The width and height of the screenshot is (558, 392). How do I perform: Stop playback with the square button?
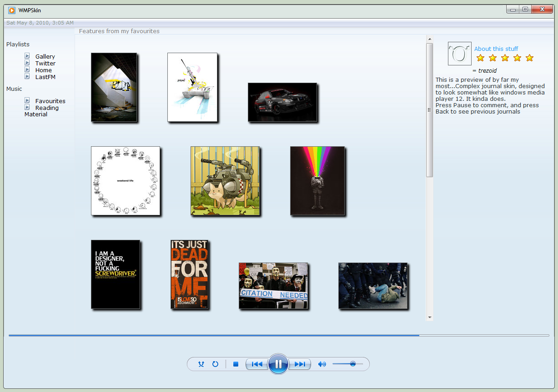(x=236, y=364)
